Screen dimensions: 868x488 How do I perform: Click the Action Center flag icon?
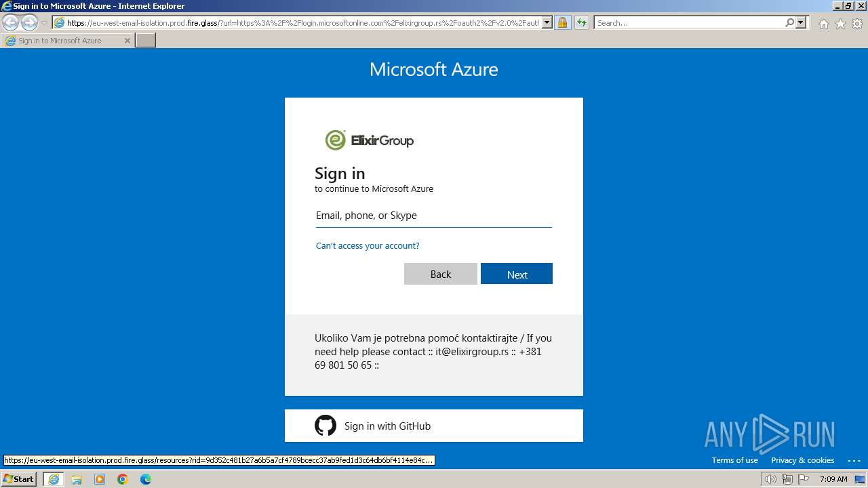point(804,479)
